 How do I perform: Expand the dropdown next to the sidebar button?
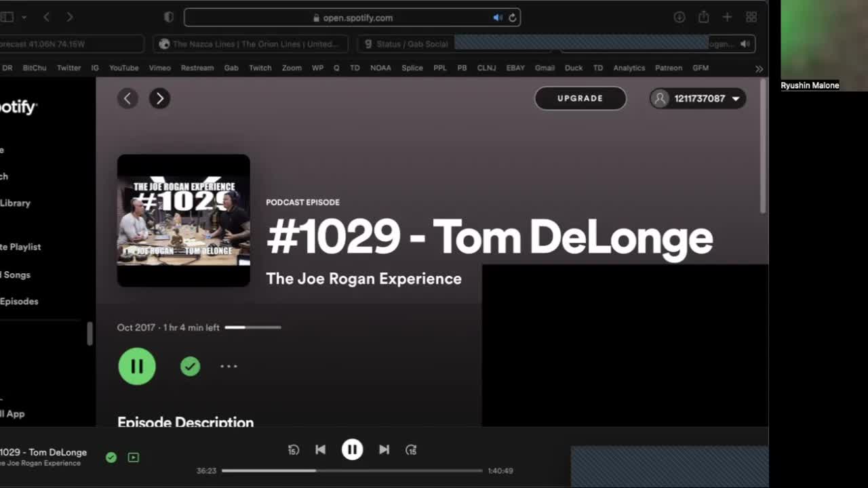click(24, 17)
